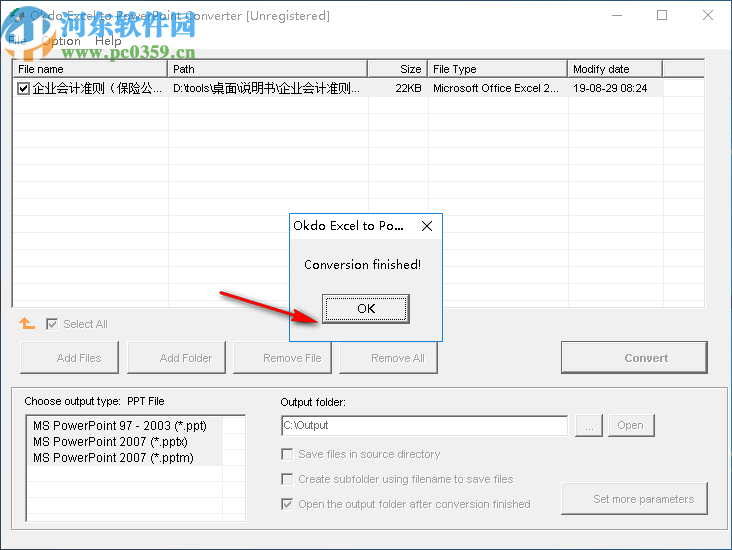Click the Microsoft Office Excel file type cell

click(496, 88)
